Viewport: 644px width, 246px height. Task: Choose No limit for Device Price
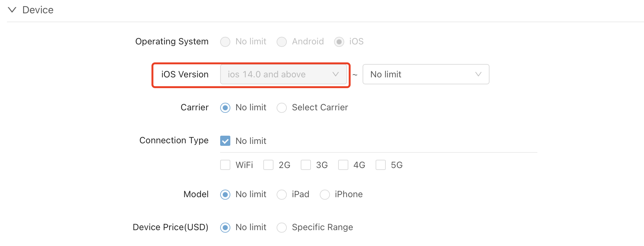225,228
